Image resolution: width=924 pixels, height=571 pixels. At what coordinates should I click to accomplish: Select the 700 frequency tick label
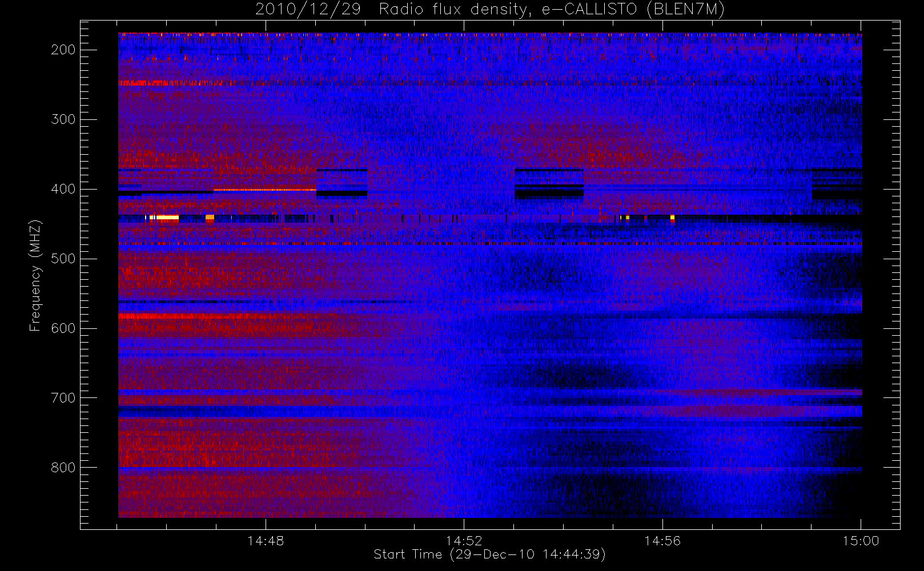[63, 398]
